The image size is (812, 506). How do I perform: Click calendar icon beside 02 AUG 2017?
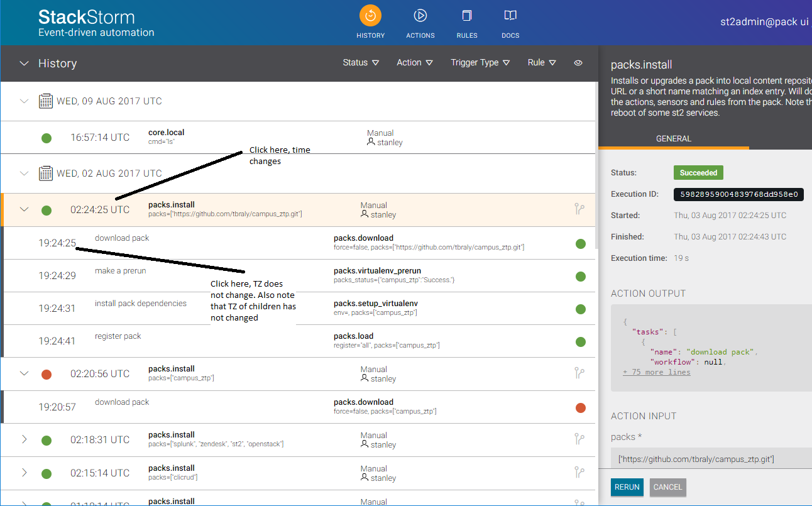[45, 173]
